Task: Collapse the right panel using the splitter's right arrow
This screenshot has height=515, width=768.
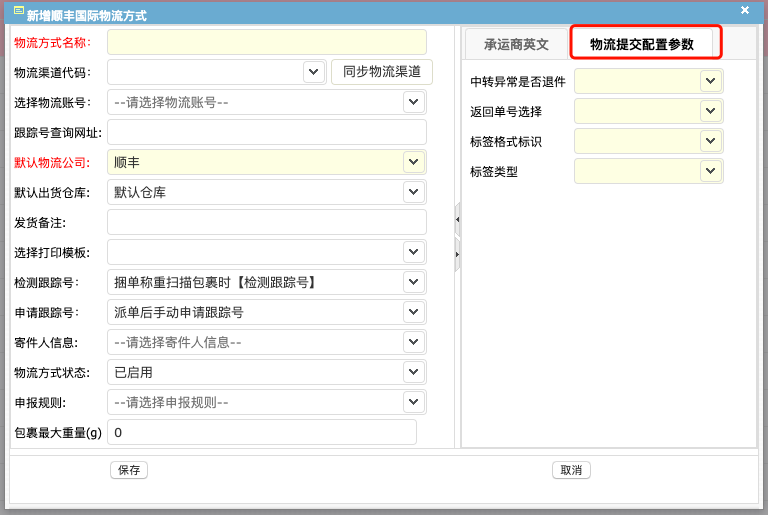Action: click(457, 254)
